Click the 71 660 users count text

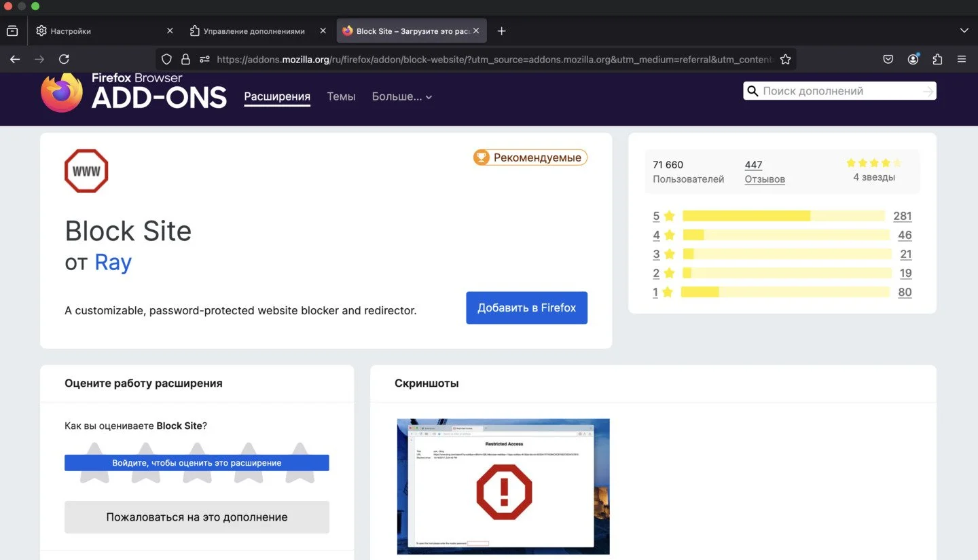click(668, 164)
